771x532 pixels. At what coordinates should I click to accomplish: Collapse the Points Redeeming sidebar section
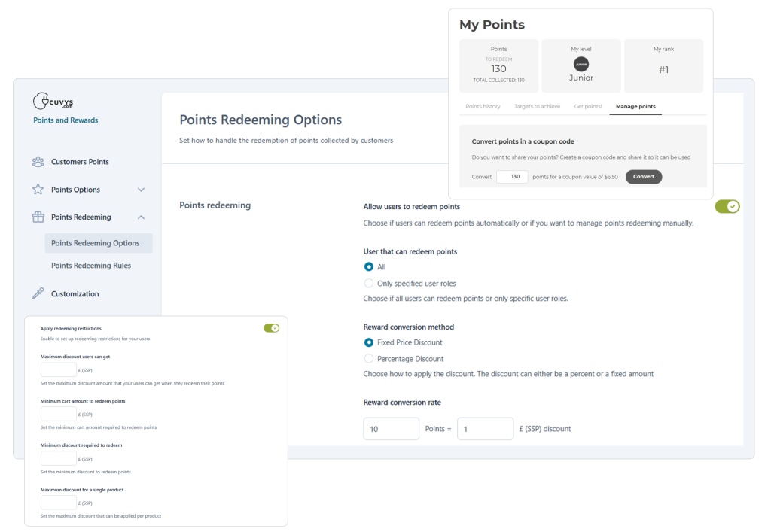141,217
